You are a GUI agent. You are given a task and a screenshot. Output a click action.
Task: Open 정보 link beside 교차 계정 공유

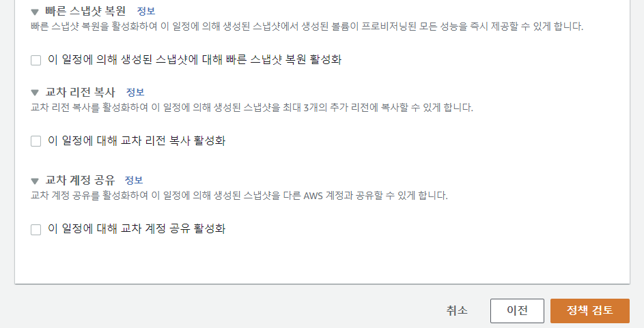pyautogui.click(x=134, y=180)
